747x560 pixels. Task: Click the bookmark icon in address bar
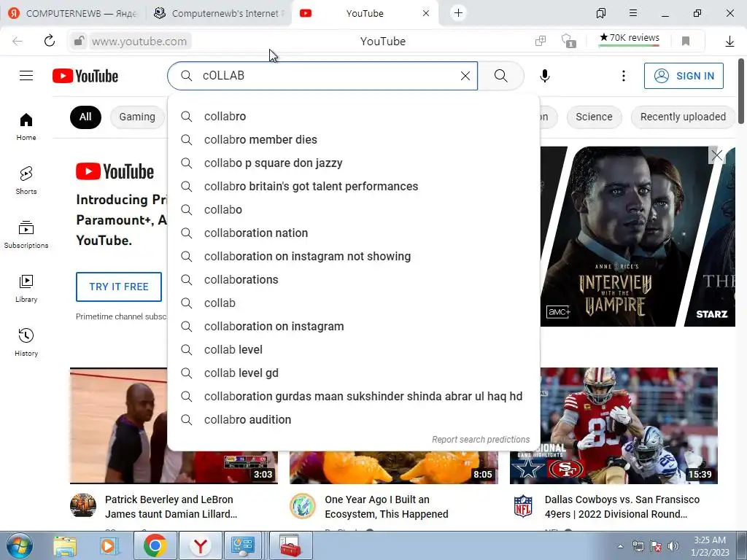pos(686,41)
